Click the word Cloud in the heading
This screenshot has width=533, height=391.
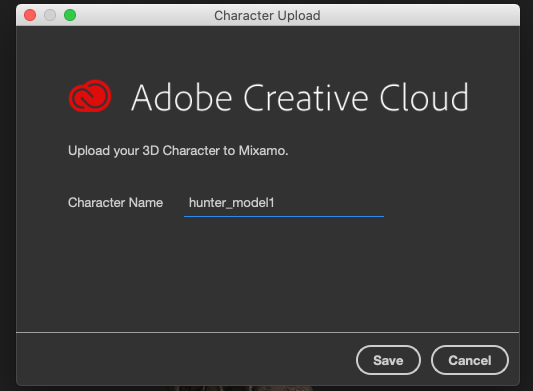(x=424, y=98)
